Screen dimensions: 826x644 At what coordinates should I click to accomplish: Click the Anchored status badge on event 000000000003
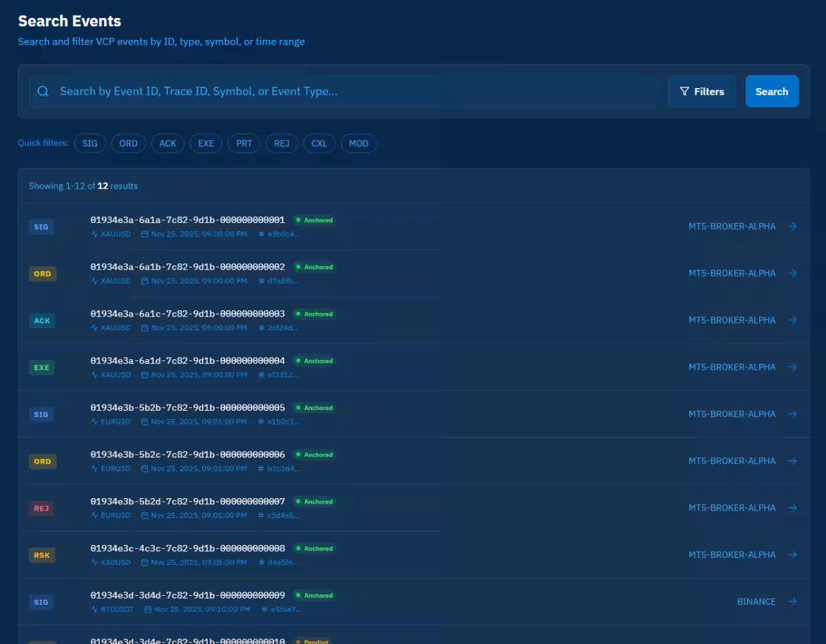(315, 314)
